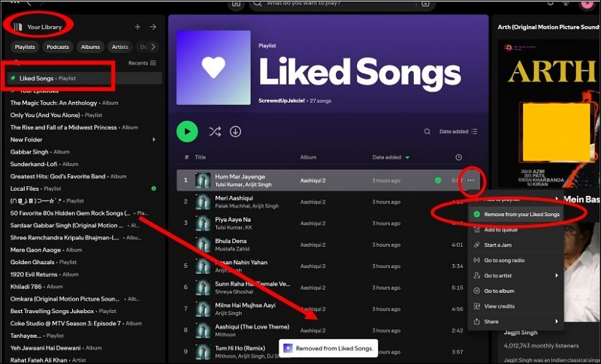Open Local Files playlist
The image size is (601, 364).
tap(35, 188)
